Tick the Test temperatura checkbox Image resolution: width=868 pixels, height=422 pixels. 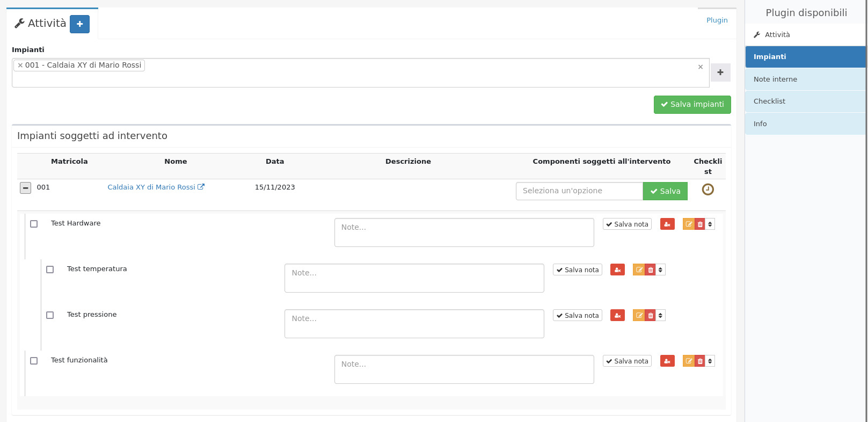coord(50,270)
